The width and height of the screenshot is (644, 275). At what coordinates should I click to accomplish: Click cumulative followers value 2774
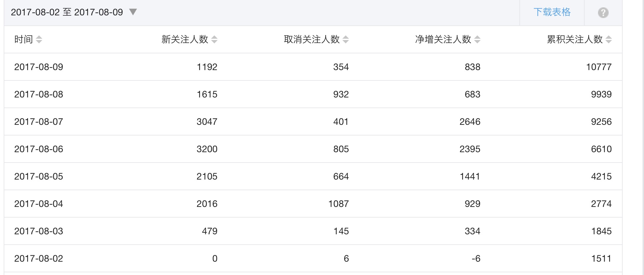(x=601, y=204)
